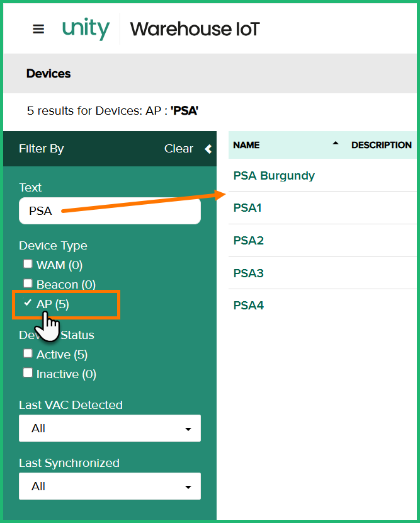Check the WAM device type checkbox

click(x=28, y=264)
